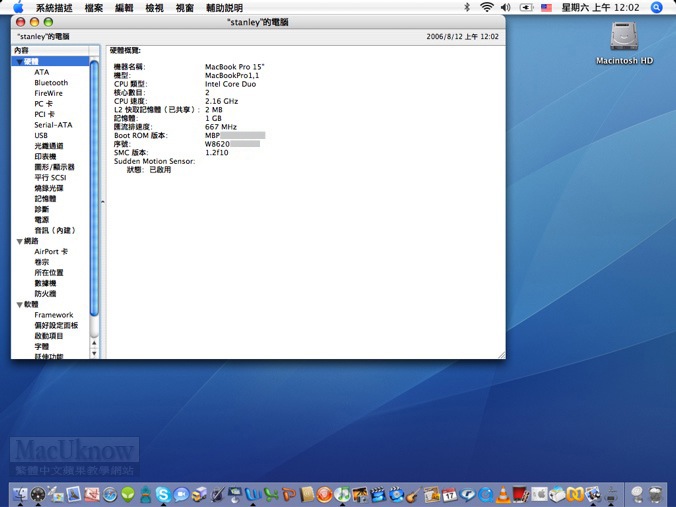Collapse the 硬體 category triangle
Screen dimensions: 676x507
tap(19, 62)
